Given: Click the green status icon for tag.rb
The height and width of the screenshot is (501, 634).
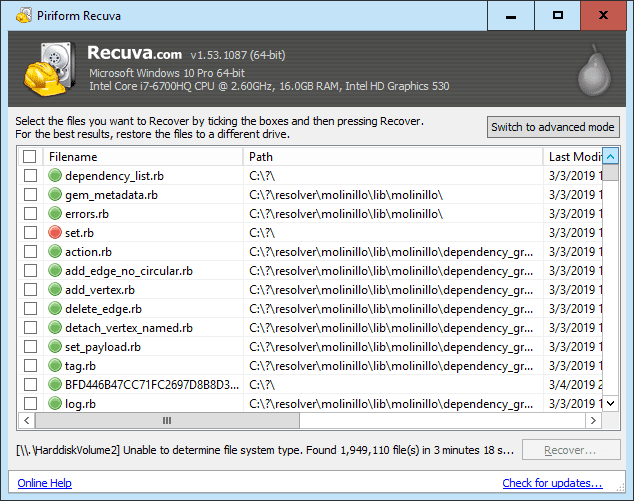Looking at the screenshot, I should [x=55, y=366].
